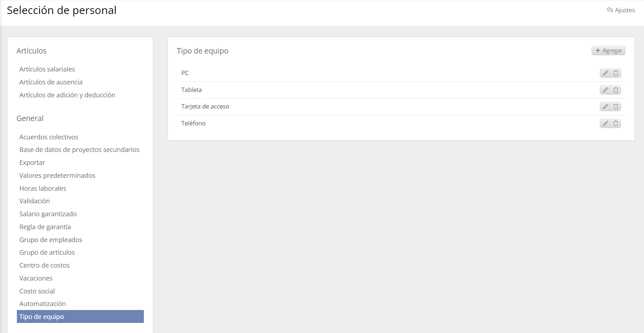Delete the Teléfono entry

click(616, 124)
